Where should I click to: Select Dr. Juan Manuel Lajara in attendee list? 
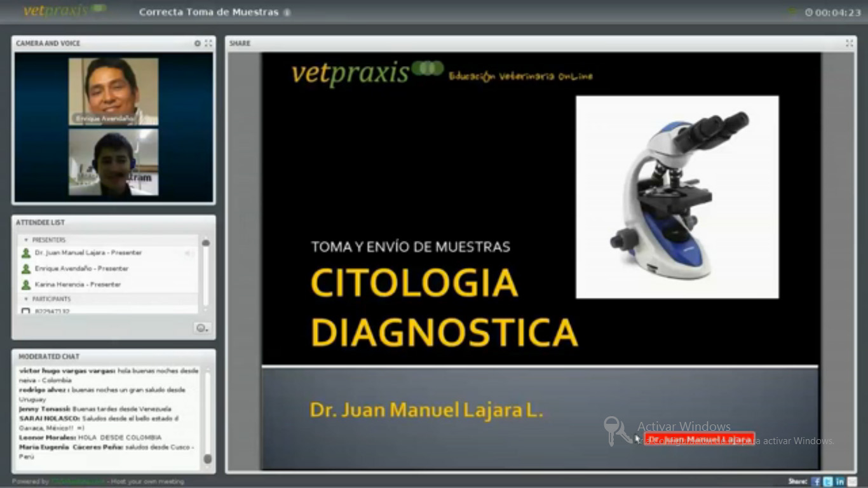88,253
